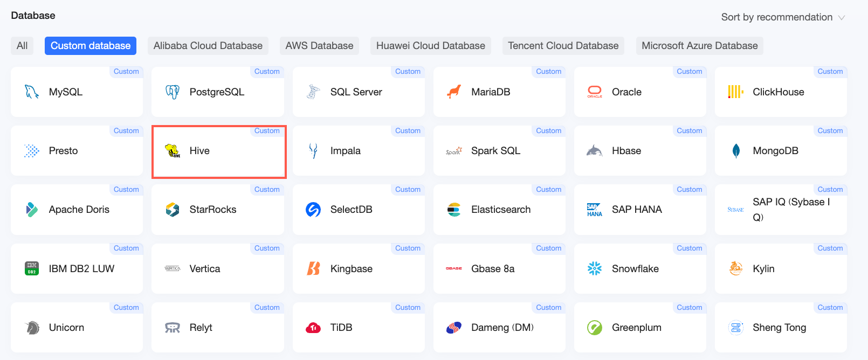Click the Unicorn horse-head icon
The height and width of the screenshot is (360, 868).
pos(32,328)
